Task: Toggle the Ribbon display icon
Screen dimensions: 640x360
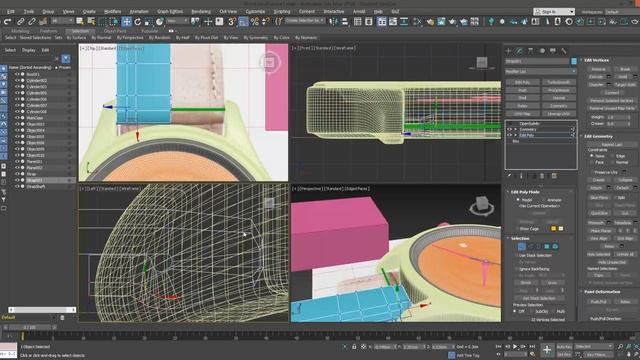Action: click(x=382, y=21)
